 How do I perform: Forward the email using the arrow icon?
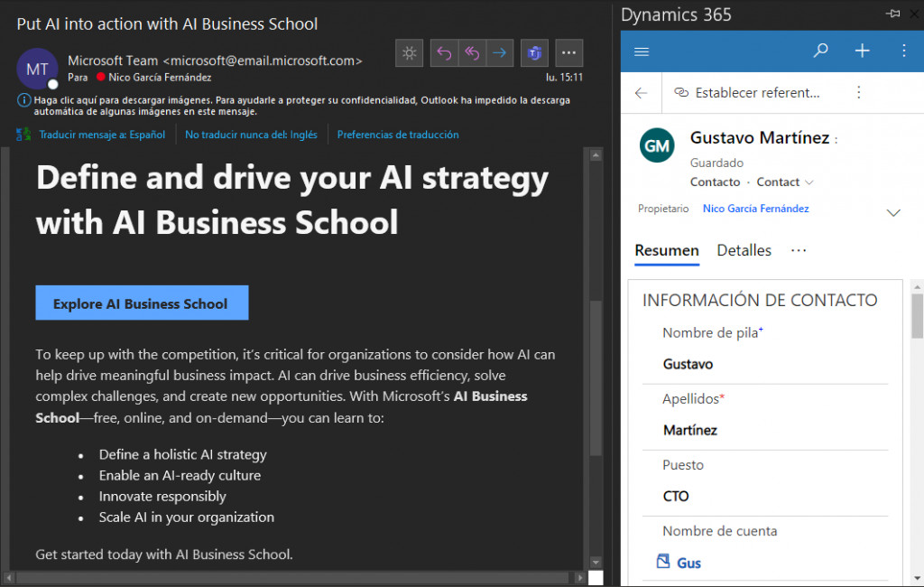click(x=500, y=53)
